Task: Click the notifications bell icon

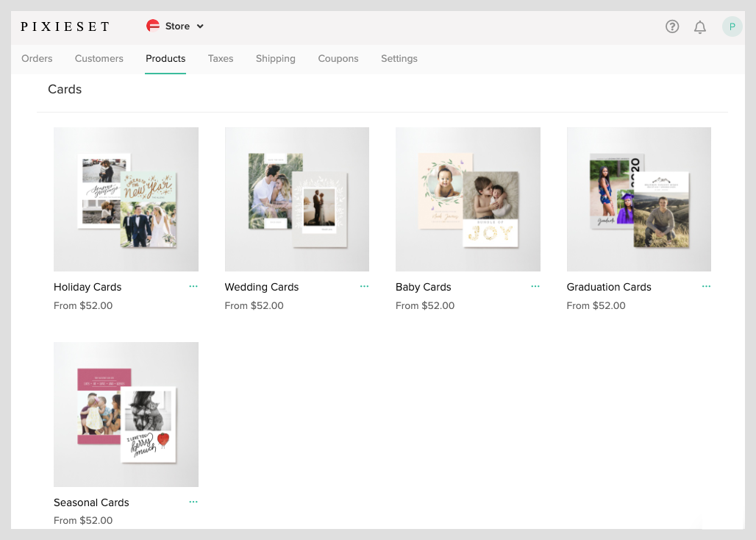Action: tap(699, 26)
